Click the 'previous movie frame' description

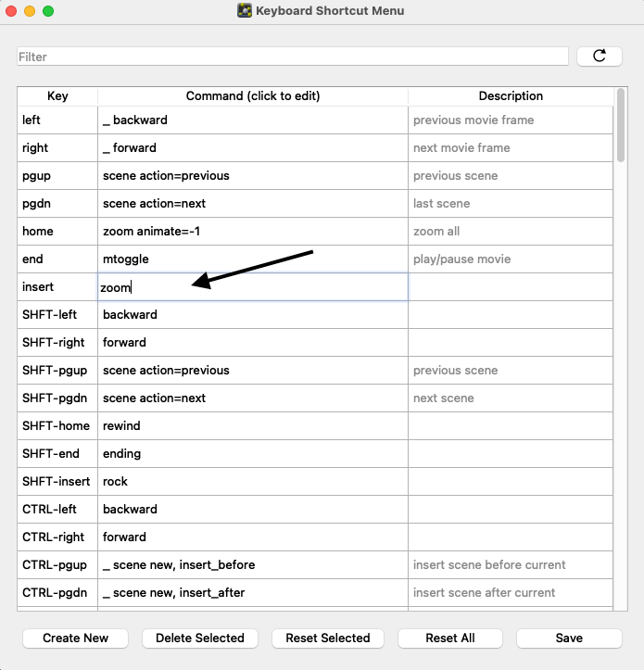point(511,120)
